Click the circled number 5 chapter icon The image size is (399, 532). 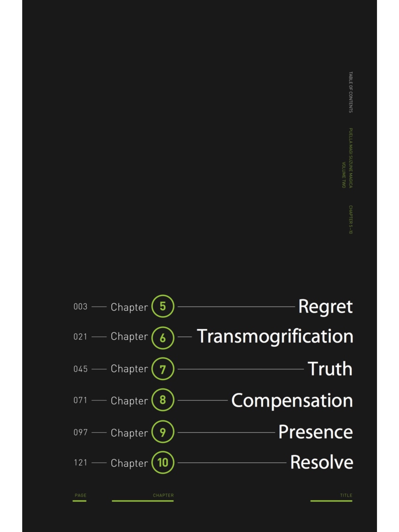(163, 306)
